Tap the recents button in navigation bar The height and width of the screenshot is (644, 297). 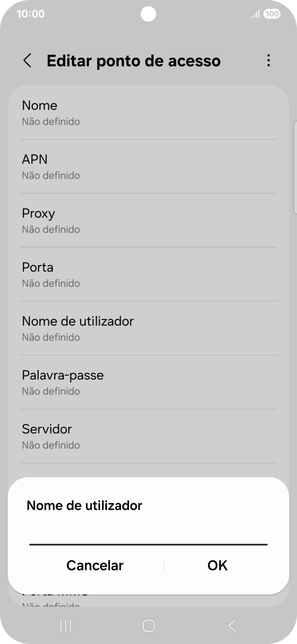pos(65,626)
